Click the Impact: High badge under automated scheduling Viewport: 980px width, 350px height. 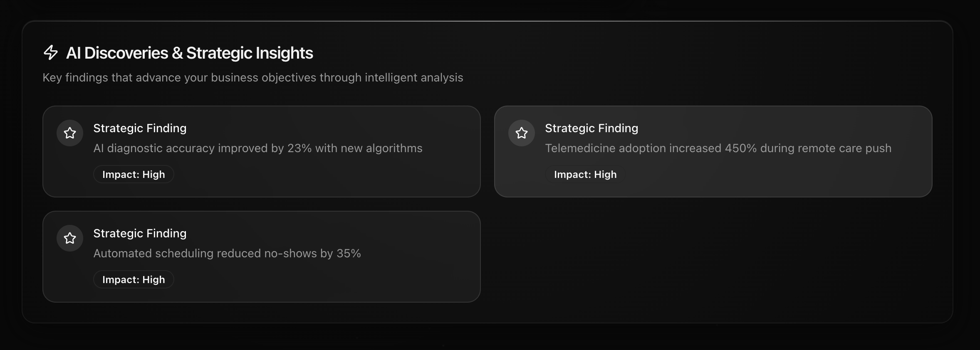pos(134,280)
